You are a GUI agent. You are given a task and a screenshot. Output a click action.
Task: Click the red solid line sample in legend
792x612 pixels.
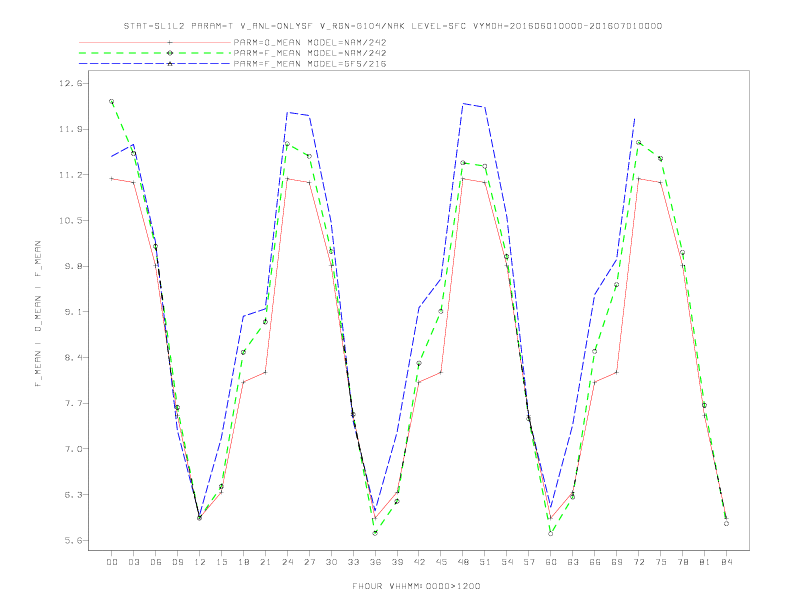[x=155, y=42]
